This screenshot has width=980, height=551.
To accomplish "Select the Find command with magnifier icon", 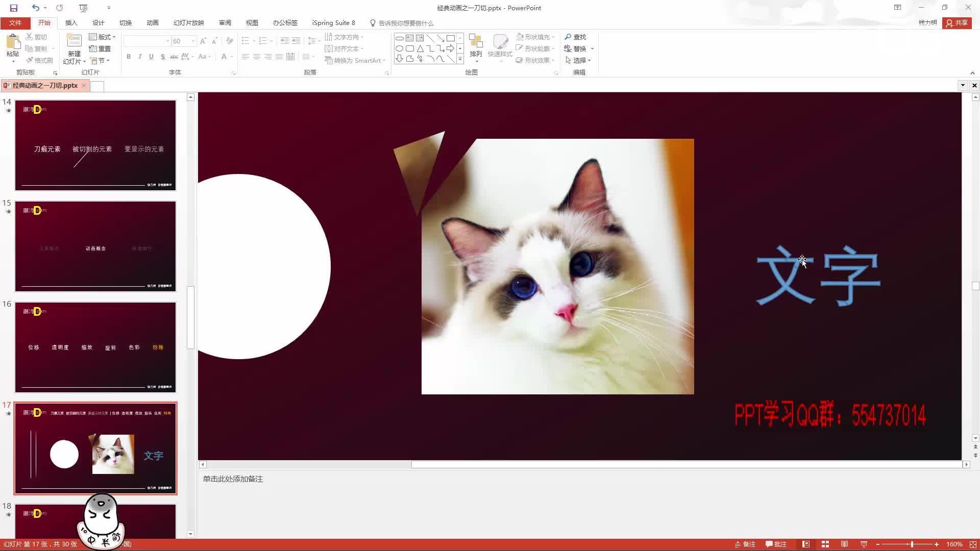I will (x=576, y=37).
